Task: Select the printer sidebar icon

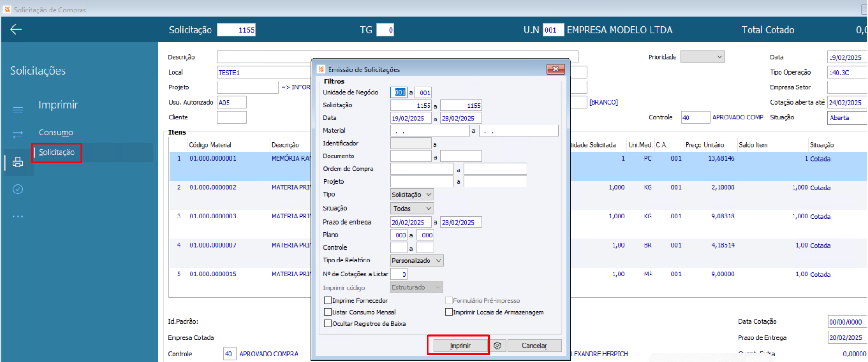Action: [18, 162]
